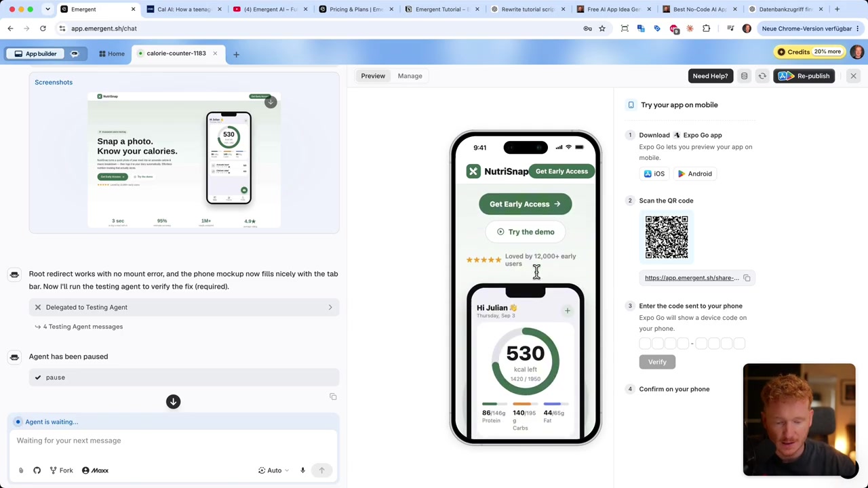
Task: Click the red adblock extension icon
Action: [674, 28]
